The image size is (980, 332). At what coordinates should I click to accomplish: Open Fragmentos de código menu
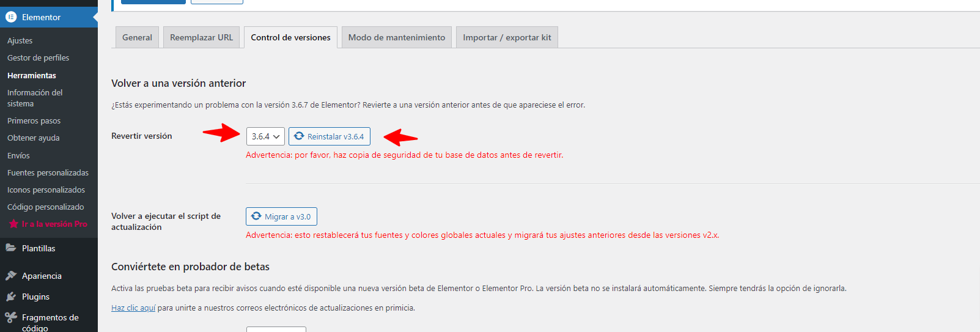50,322
